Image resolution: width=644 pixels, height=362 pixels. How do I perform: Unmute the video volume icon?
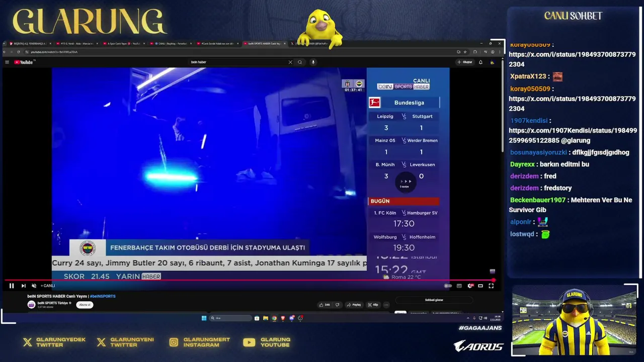[34, 286]
